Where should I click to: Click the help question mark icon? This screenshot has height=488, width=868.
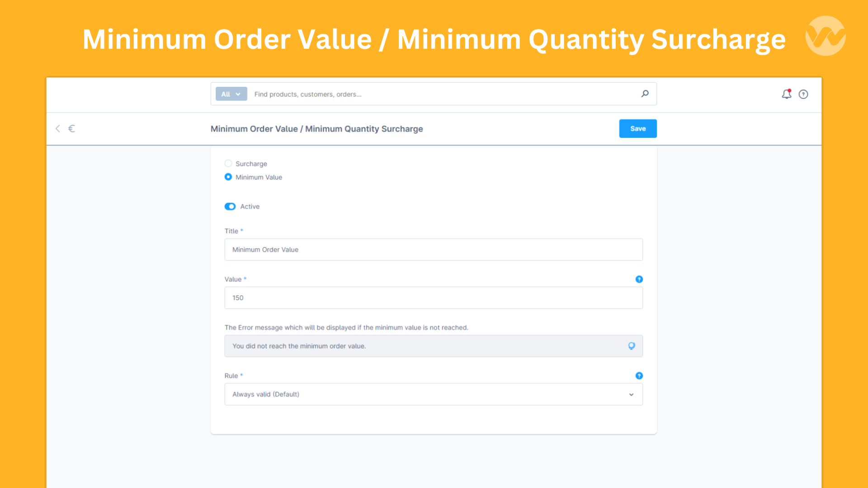click(x=803, y=94)
